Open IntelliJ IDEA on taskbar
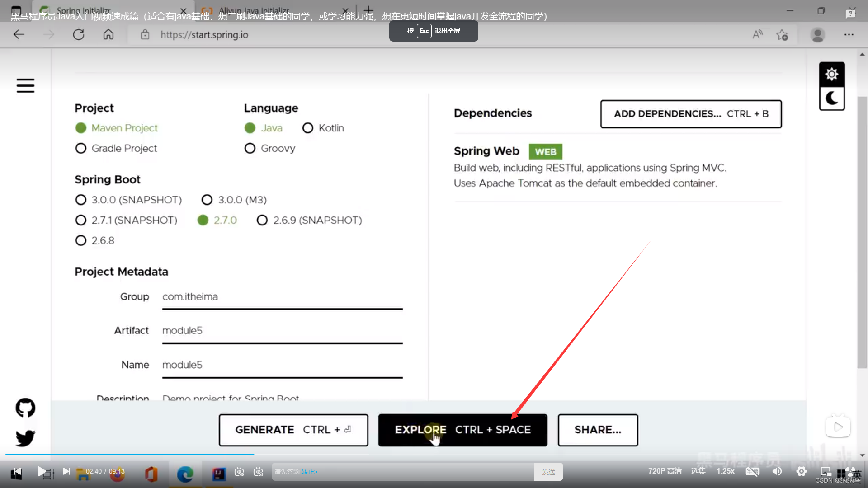Screen dimensions: 868x488 [x=219, y=474]
